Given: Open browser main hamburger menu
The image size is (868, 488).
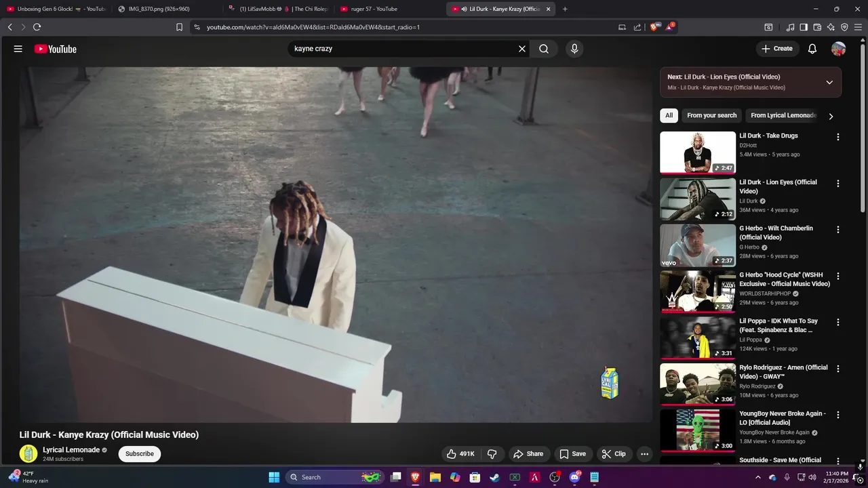Looking at the screenshot, I should coord(858,27).
